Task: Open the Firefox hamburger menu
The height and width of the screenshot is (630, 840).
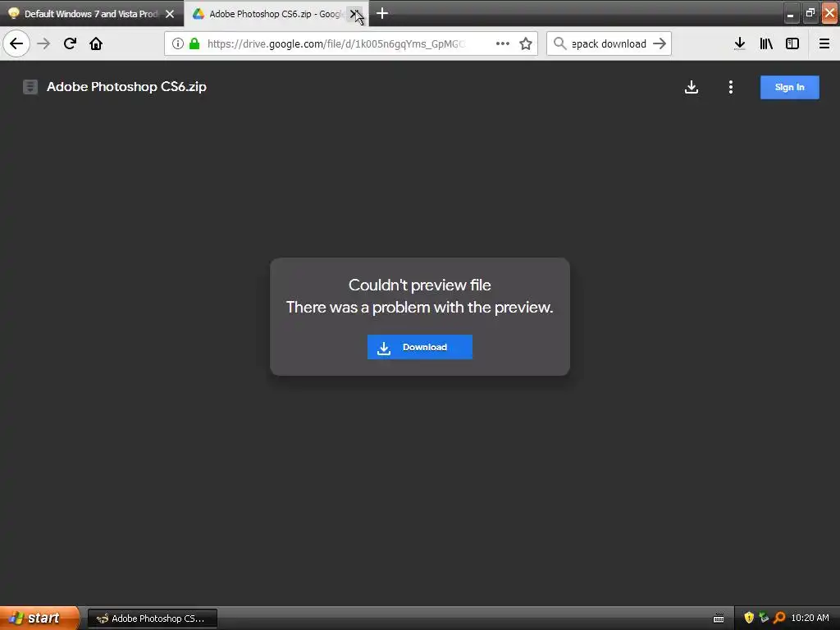Action: [x=824, y=43]
